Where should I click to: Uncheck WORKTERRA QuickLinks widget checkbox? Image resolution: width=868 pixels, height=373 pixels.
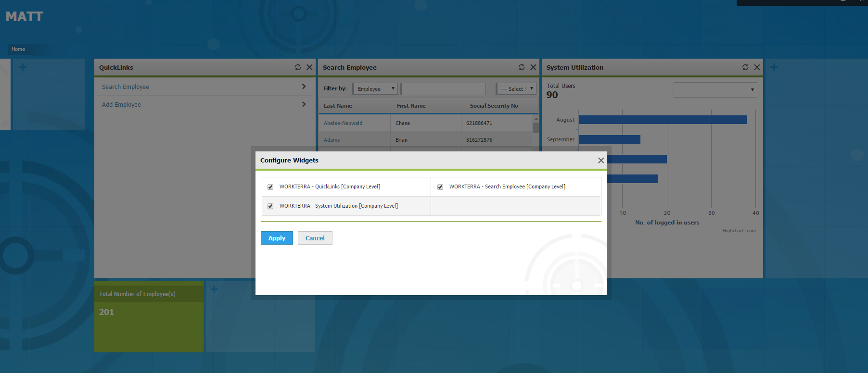click(270, 187)
